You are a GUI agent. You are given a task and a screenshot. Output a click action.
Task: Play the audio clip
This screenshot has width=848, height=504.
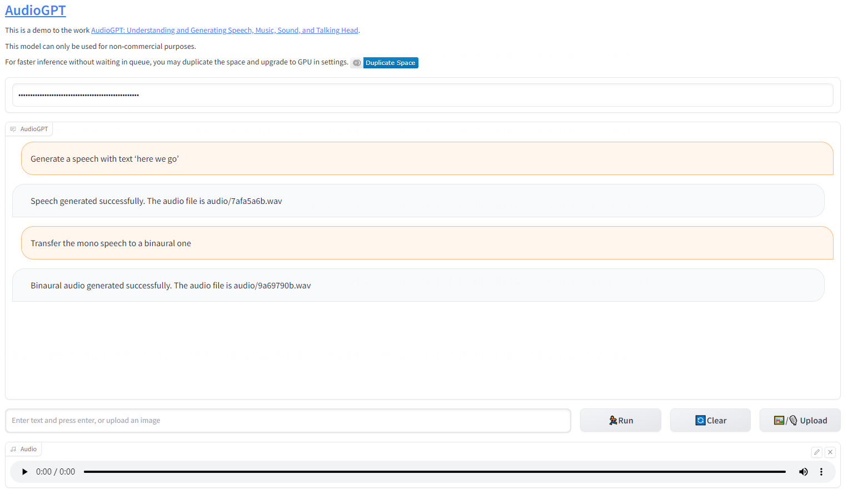(24, 472)
